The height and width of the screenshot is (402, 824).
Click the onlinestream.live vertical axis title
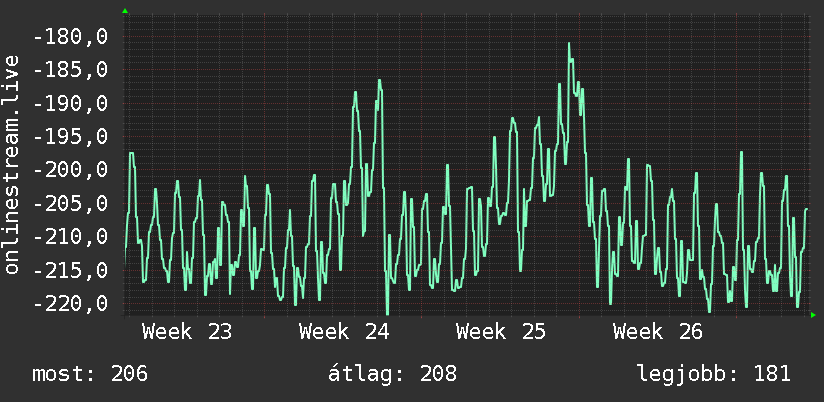pyautogui.click(x=12, y=165)
